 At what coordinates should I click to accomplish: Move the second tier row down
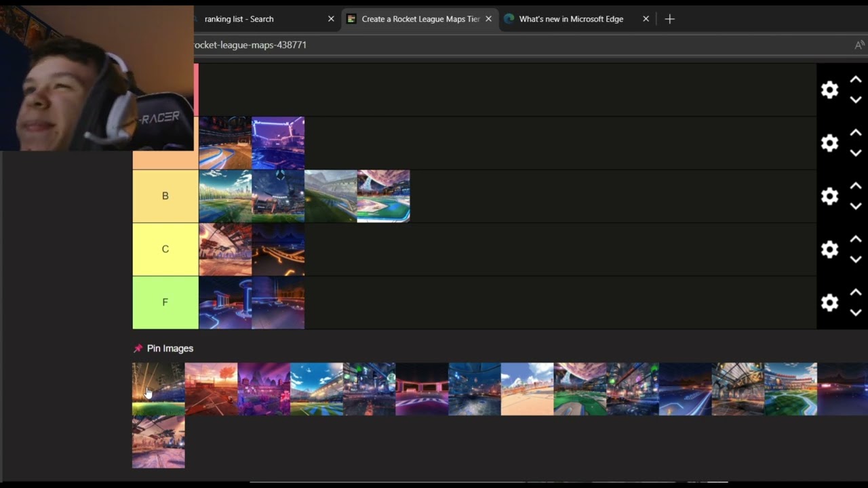pyautogui.click(x=856, y=152)
